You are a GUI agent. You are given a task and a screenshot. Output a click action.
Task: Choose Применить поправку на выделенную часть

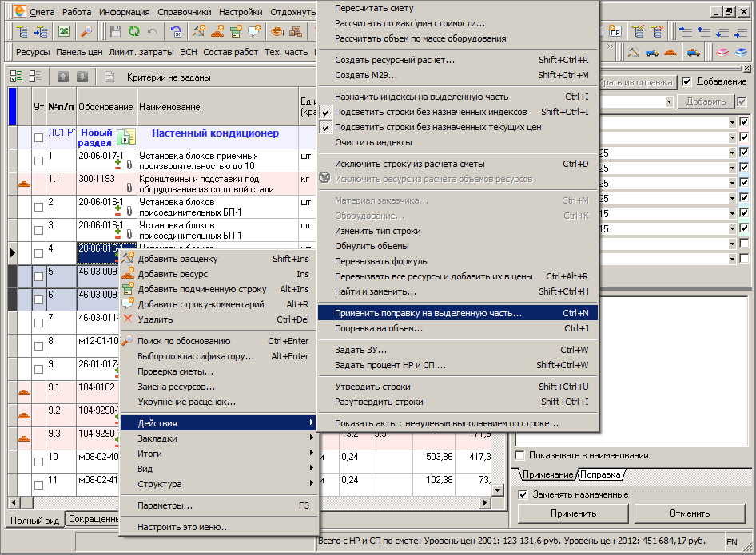458,313
